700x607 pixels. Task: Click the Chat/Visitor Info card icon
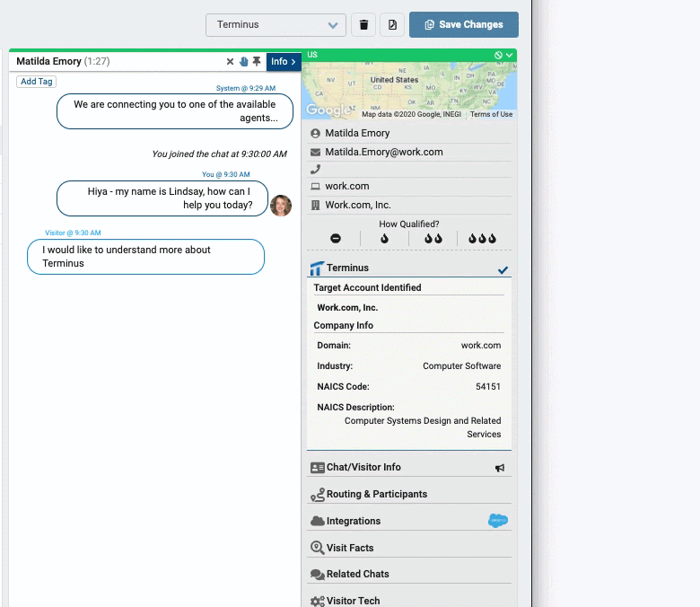tap(317, 468)
